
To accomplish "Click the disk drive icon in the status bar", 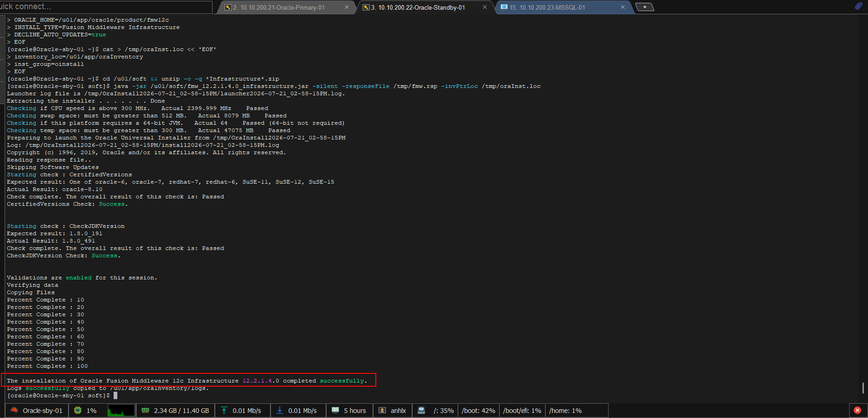I will pos(421,410).
